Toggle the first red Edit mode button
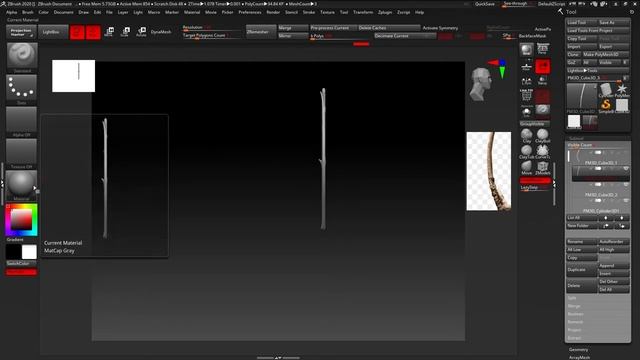This screenshot has width=640, height=360. [77, 32]
